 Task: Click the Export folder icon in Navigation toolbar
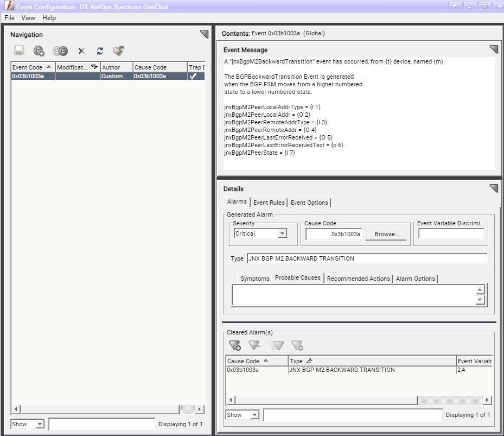[118, 50]
